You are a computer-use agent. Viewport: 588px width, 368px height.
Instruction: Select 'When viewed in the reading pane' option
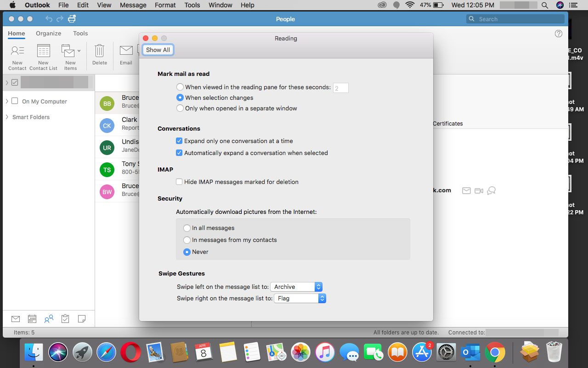tap(180, 87)
